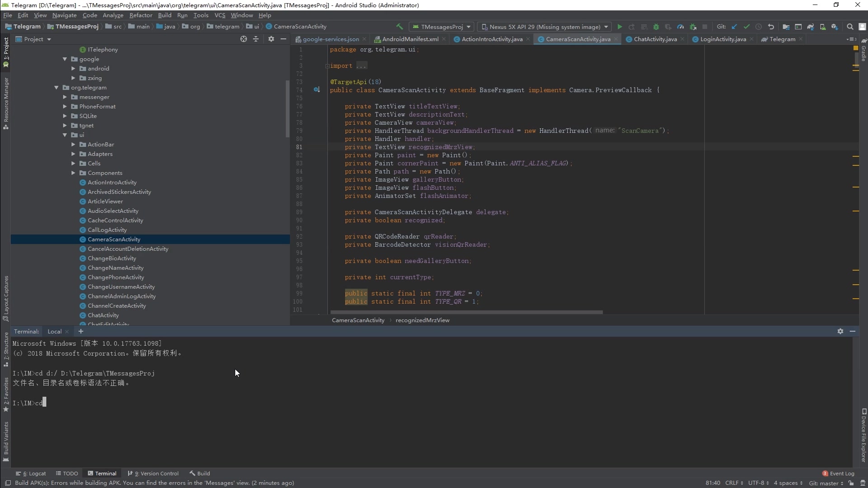The image size is (868, 488).
Task: Switch to ChatActivity.java editor tab
Action: pos(655,39)
